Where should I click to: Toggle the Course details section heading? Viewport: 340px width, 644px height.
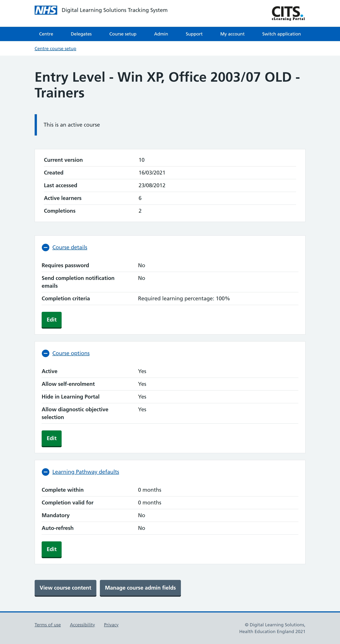click(x=70, y=247)
